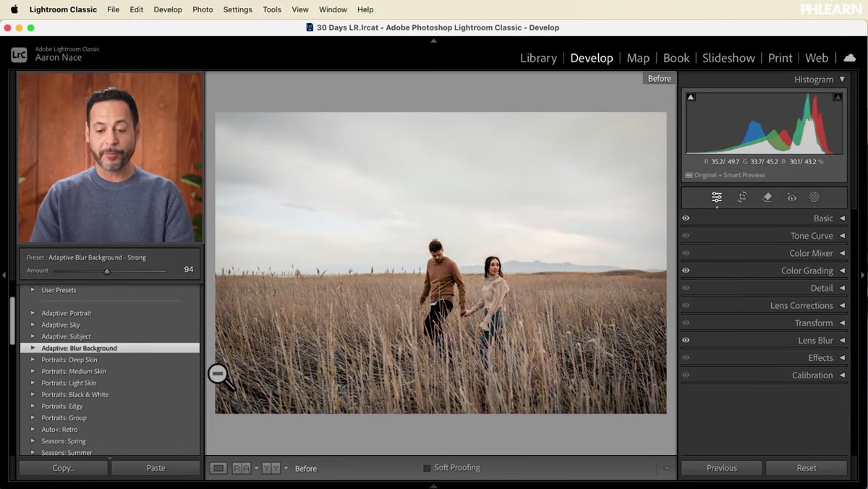Toggle Detail panel eye
Image resolution: width=868 pixels, height=489 pixels.
(x=686, y=287)
